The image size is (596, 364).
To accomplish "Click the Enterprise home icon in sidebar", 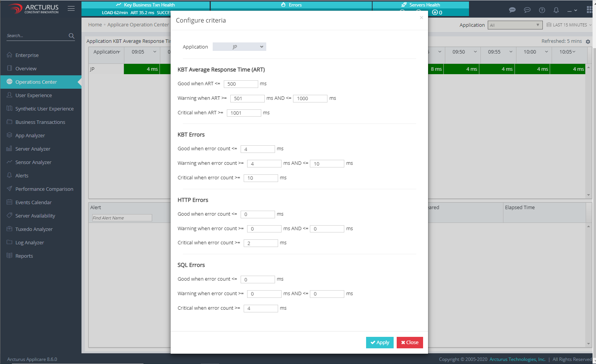I will [10, 55].
